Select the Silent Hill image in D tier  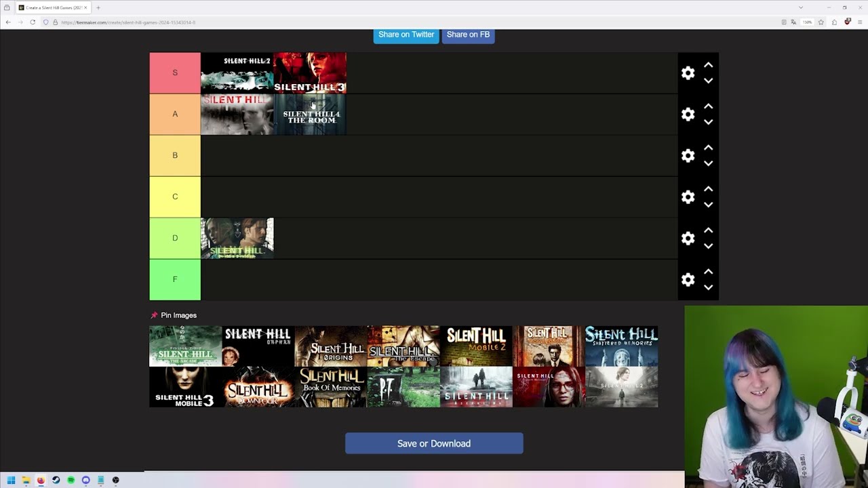[237, 238]
